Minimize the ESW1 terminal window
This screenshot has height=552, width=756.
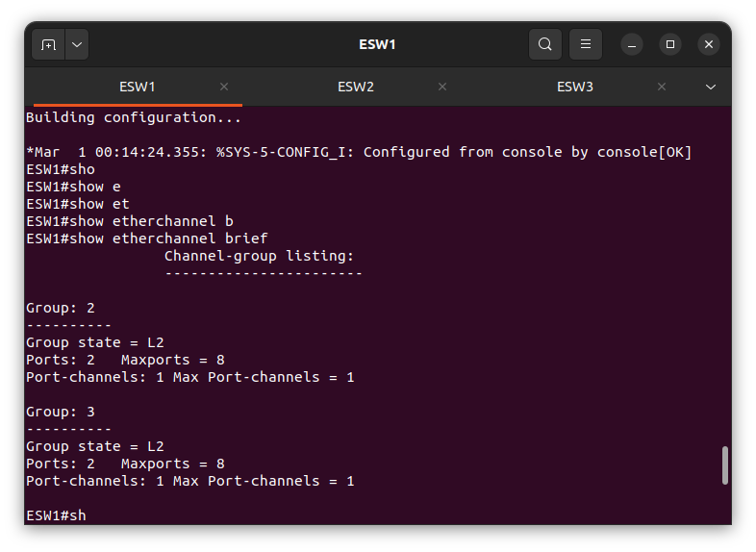point(632,45)
